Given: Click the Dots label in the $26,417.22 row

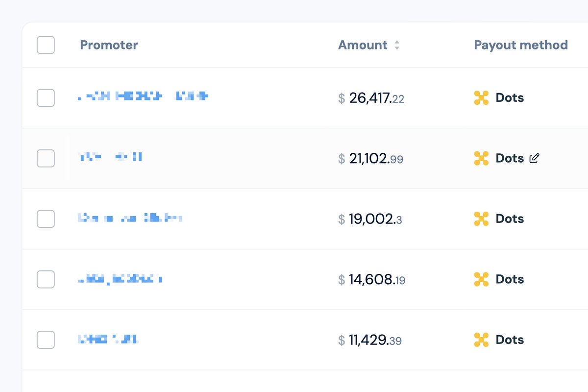Looking at the screenshot, I should pyautogui.click(x=510, y=98).
